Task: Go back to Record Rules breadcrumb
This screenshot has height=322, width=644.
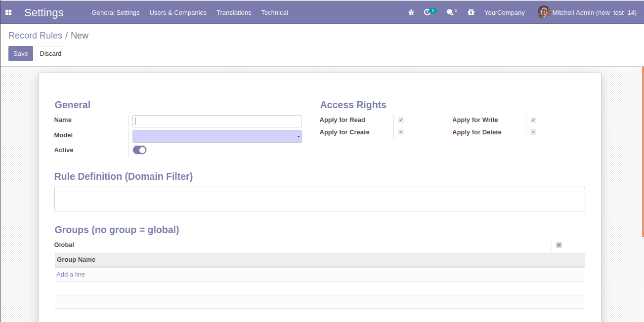Action: [x=36, y=36]
